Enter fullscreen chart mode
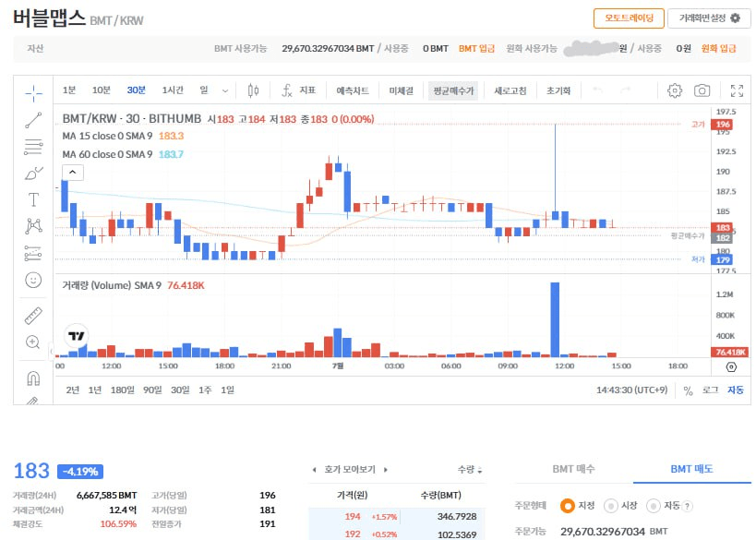756x540 pixels. [x=737, y=90]
